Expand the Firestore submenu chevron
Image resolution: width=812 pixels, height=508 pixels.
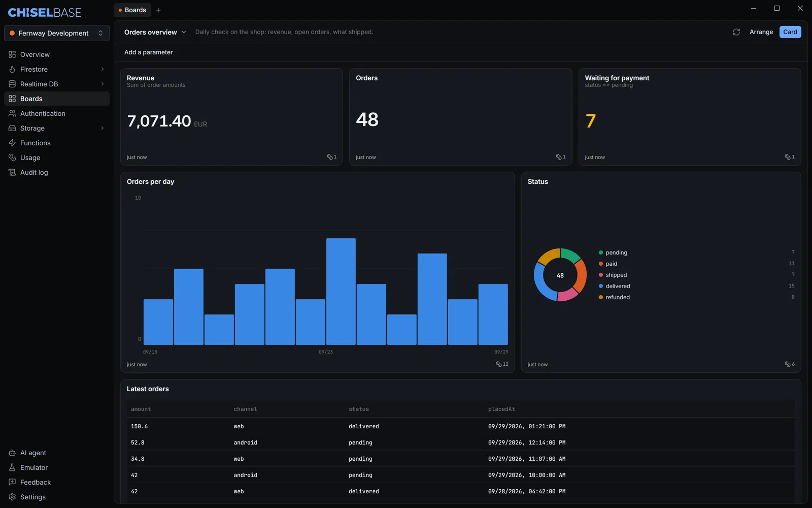[103, 69]
